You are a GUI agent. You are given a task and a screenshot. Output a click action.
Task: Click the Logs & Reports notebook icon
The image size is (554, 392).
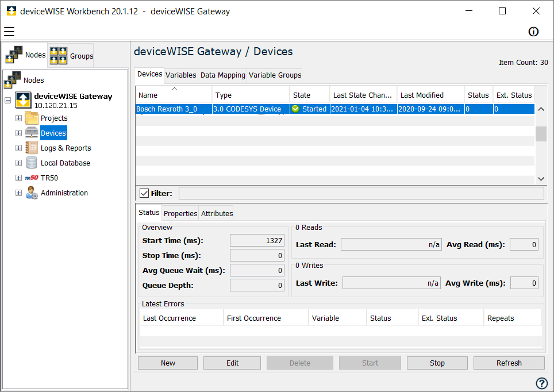pos(32,148)
